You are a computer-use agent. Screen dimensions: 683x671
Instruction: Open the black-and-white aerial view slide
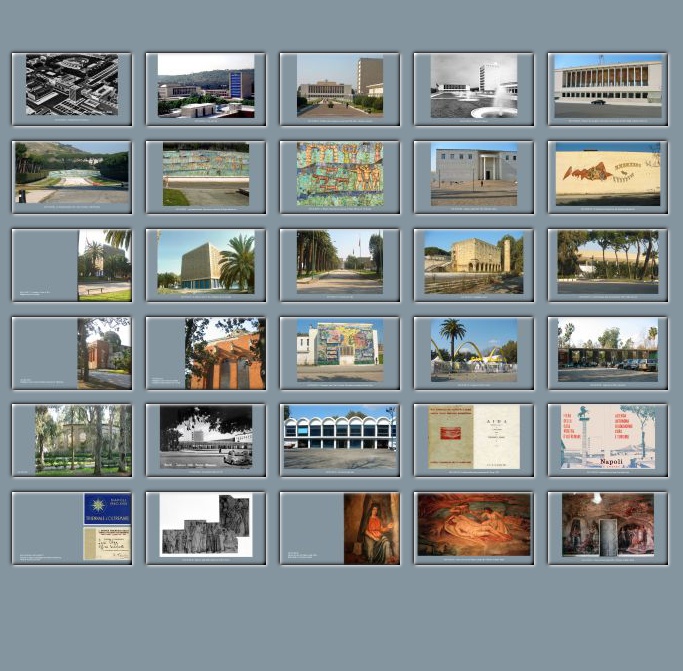tap(72, 89)
